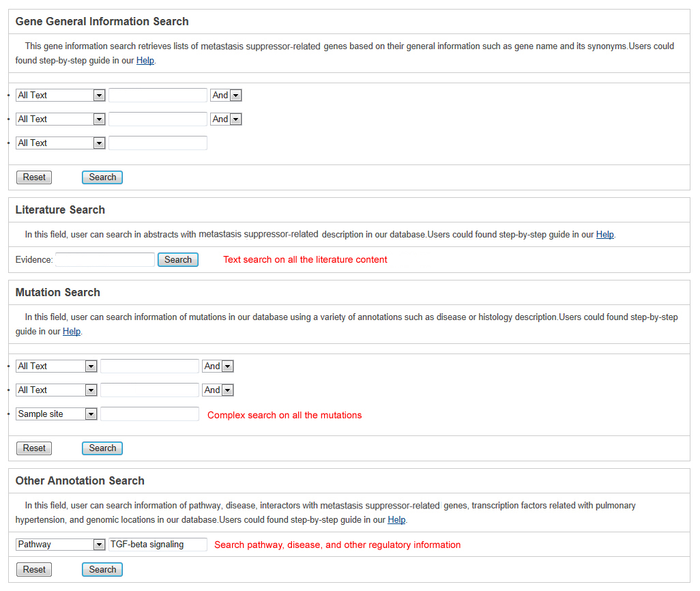Open first All Text dropdown in Mutation Search

tap(56, 366)
